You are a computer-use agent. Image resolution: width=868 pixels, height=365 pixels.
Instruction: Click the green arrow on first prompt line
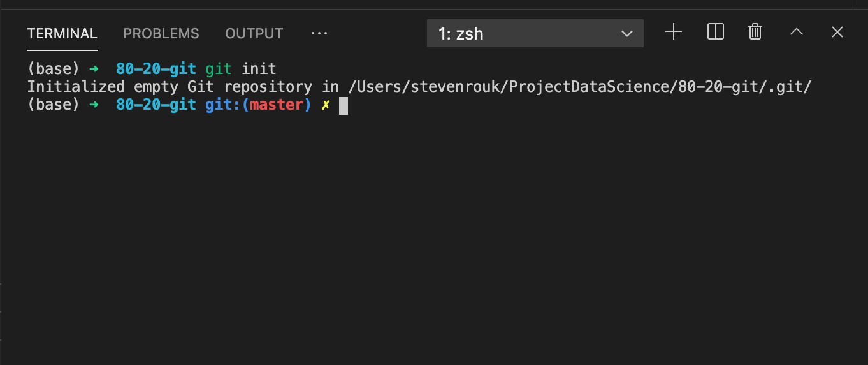[x=95, y=69]
